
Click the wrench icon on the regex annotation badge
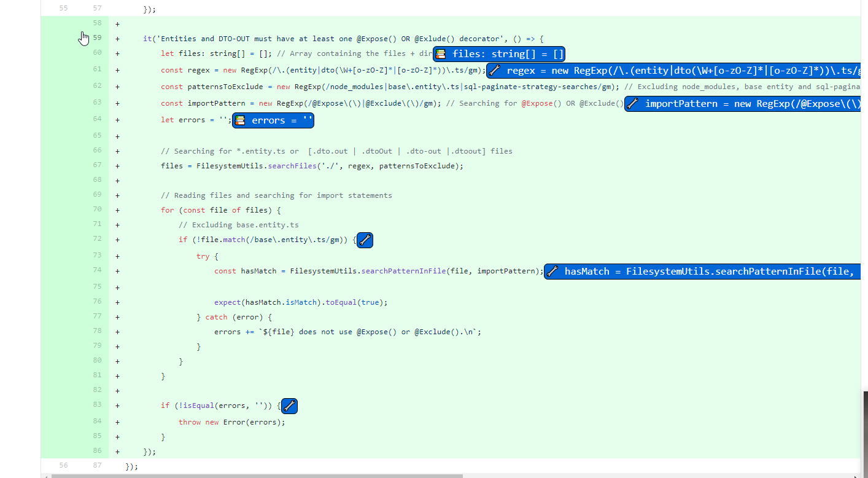(x=493, y=71)
